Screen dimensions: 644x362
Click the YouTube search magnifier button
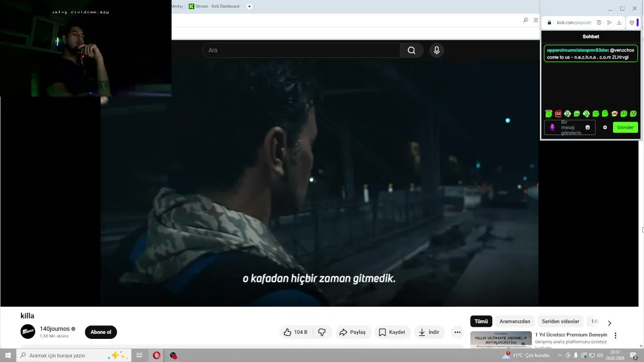coord(412,50)
